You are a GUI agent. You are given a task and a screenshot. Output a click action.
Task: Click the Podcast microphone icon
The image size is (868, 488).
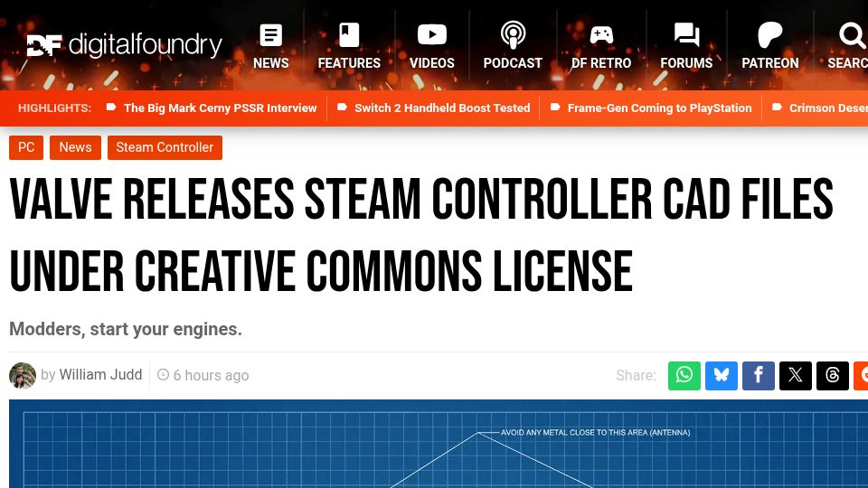[x=513, y=35]
